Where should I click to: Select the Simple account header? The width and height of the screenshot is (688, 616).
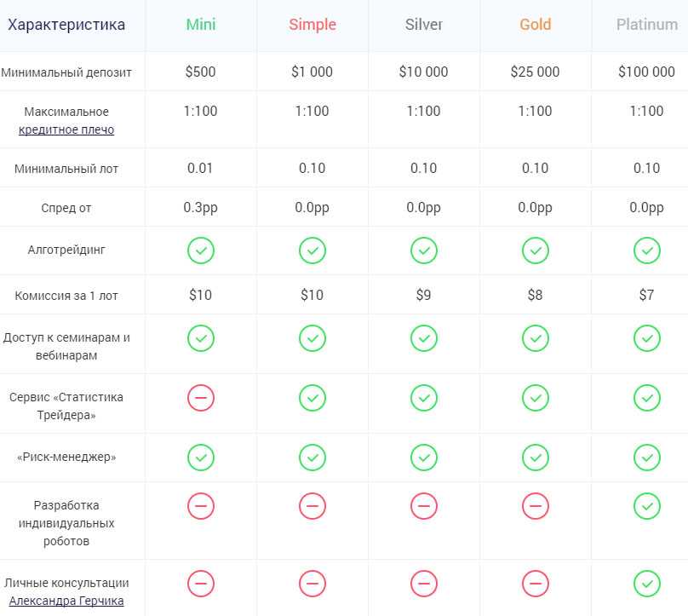[x=312, y=25]
